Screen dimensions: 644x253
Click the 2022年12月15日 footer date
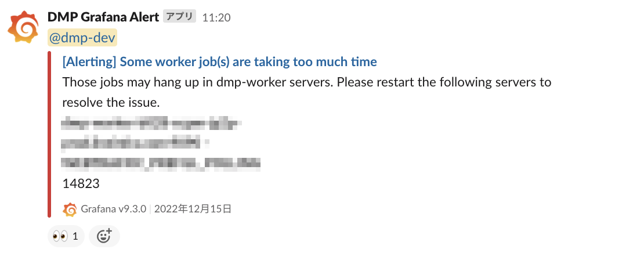click(192, 209)
